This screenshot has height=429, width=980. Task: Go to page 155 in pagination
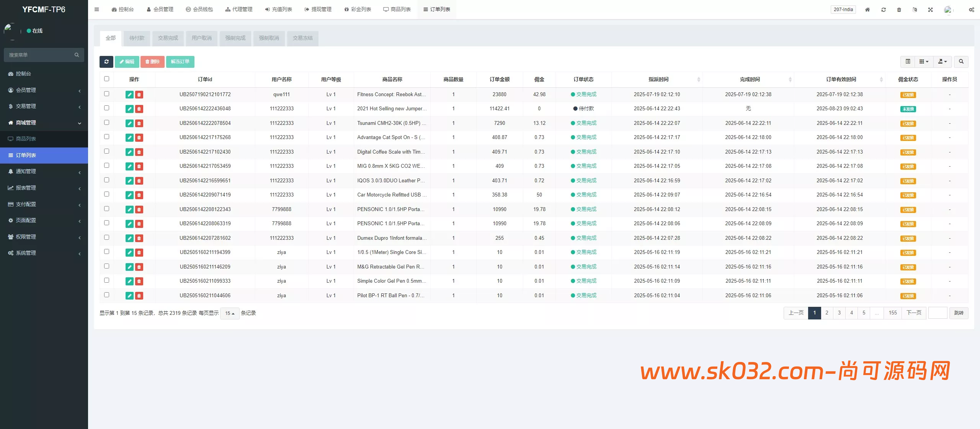click(x=892, y=313)
